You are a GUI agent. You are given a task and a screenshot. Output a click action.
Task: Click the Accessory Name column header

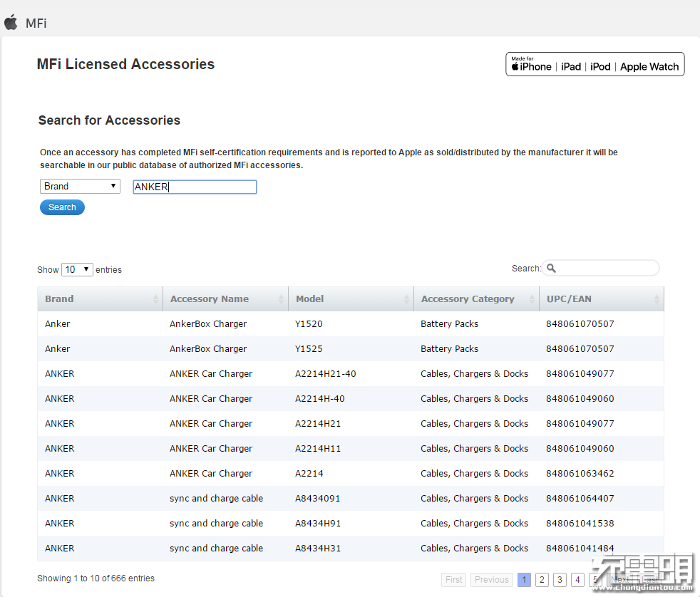click(225, 299)
